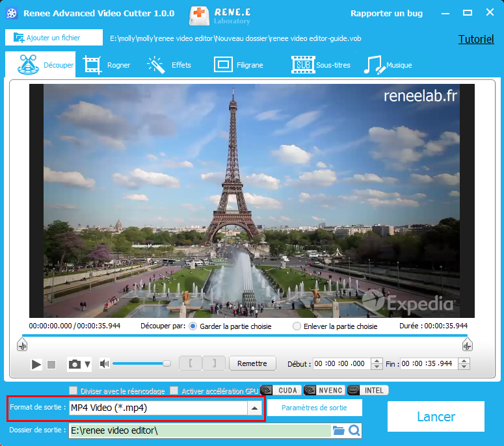The height and width of the screenshot is (446, 504).
Task: Increase the Début time value
Action: [x=377, y=361]
